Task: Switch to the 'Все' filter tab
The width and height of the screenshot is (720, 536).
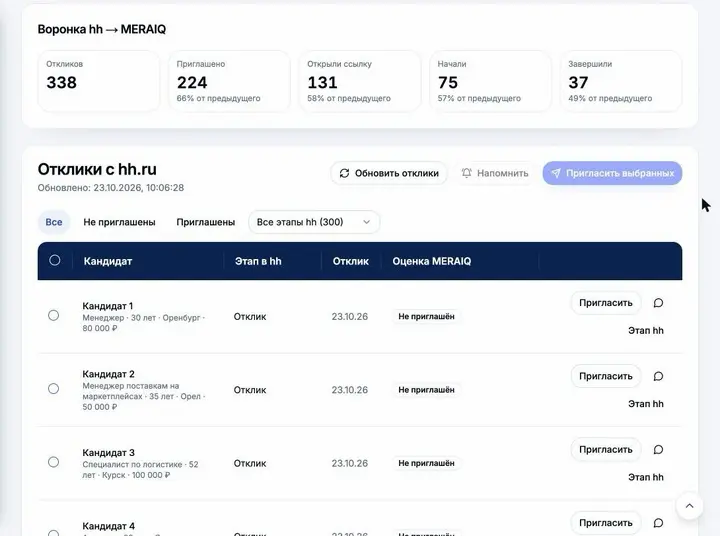Action: pos(54,222)
